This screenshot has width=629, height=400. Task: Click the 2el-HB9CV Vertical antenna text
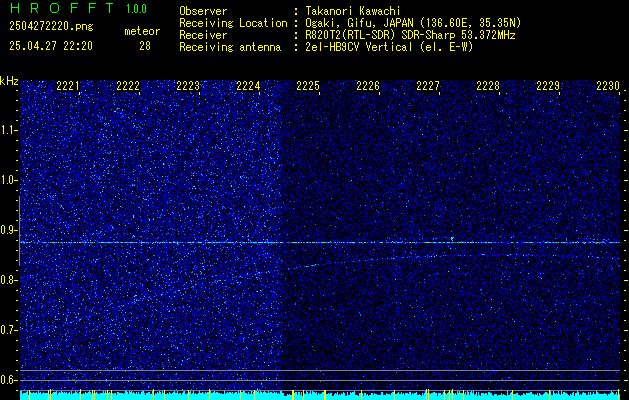pyautogui.click(x=390, y=47)
